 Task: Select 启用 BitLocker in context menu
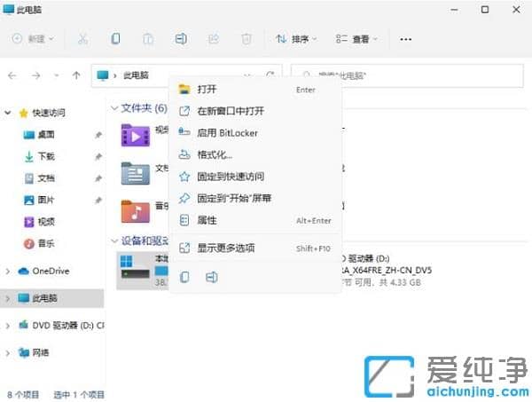227,133
